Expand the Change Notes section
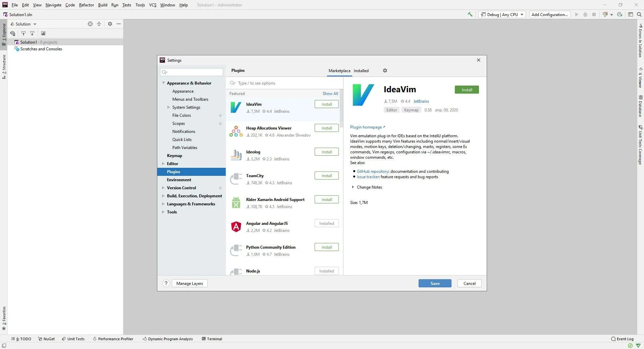Viewport: 644px width, 349px height. point(353,187)
